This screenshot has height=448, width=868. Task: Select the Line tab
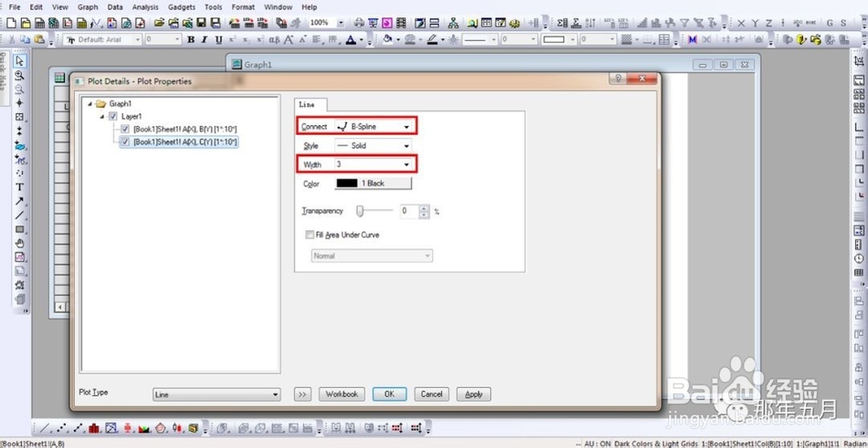click(x=306, y=105)
